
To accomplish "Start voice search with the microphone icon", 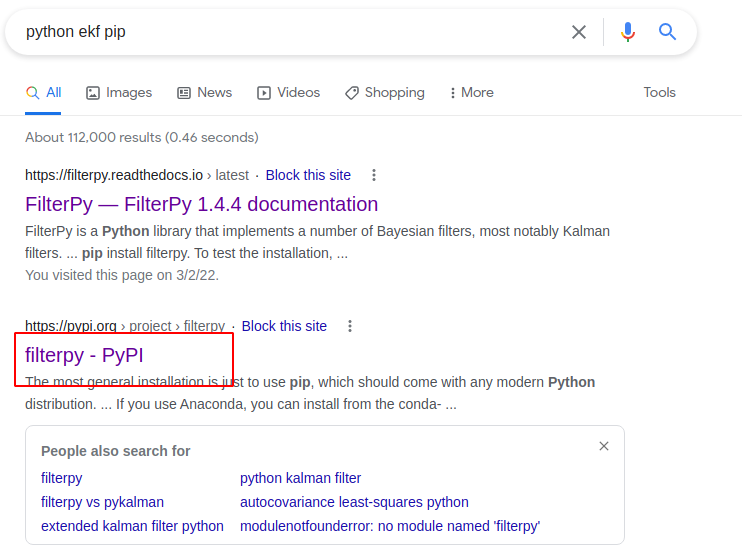I will coord(628,32).
